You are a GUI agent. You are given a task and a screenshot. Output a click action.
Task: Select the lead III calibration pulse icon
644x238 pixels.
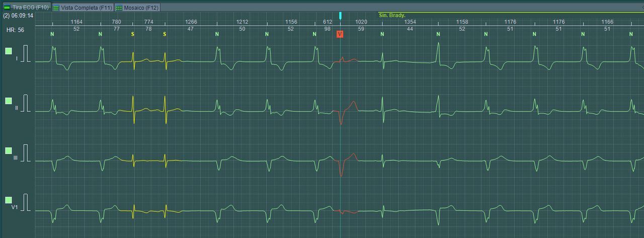[26, 152]
